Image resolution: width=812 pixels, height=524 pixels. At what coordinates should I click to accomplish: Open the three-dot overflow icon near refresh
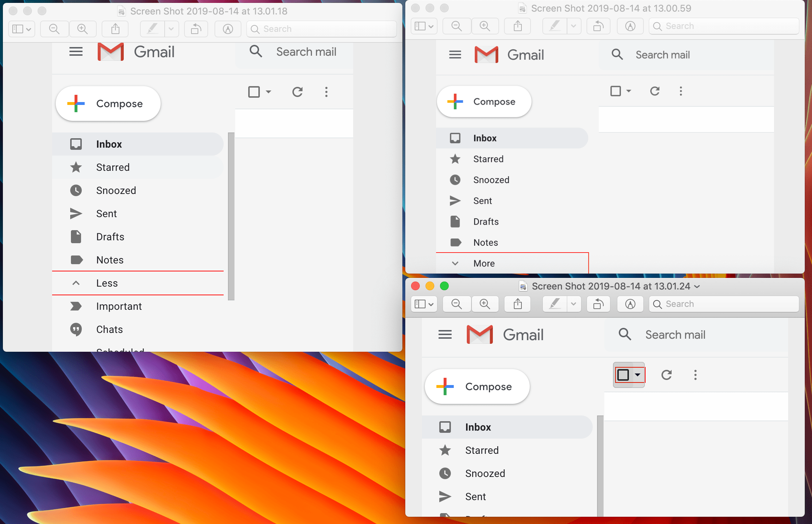(326, 92)
